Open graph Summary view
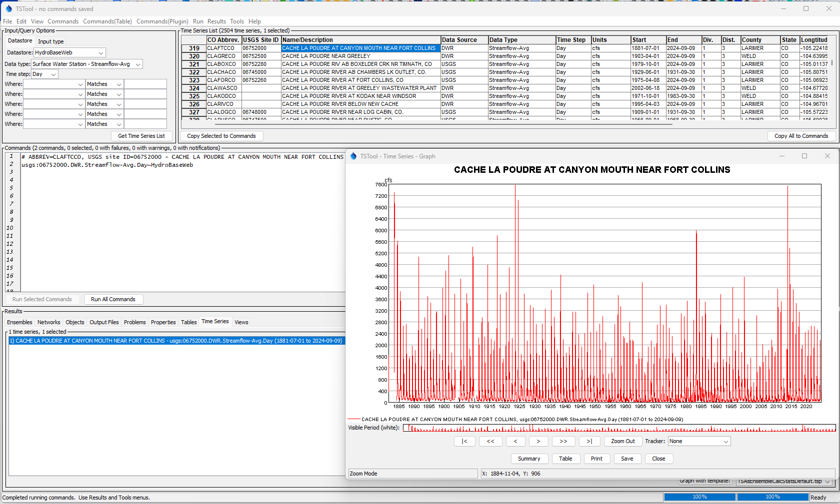 point(529,459)
